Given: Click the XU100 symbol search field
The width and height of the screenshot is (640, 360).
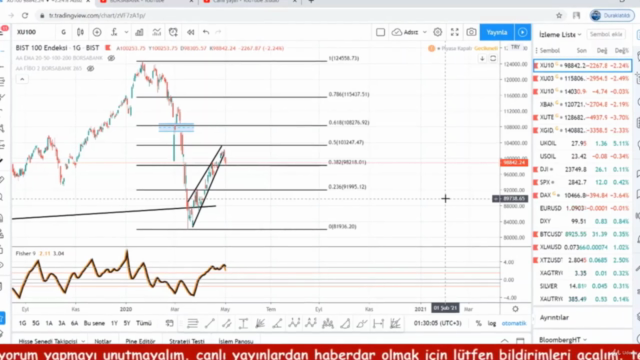Looking at the screenshot, I should [34, 32].
